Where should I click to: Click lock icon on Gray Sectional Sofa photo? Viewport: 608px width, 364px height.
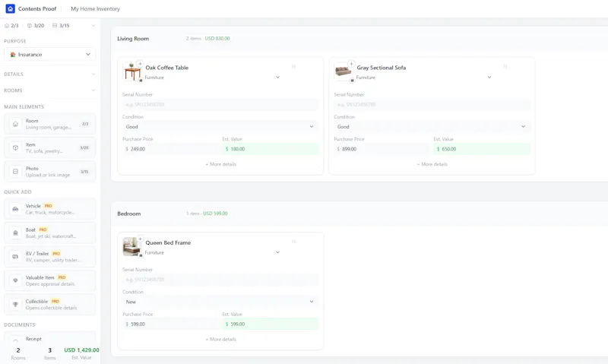(x=352, y=81)
